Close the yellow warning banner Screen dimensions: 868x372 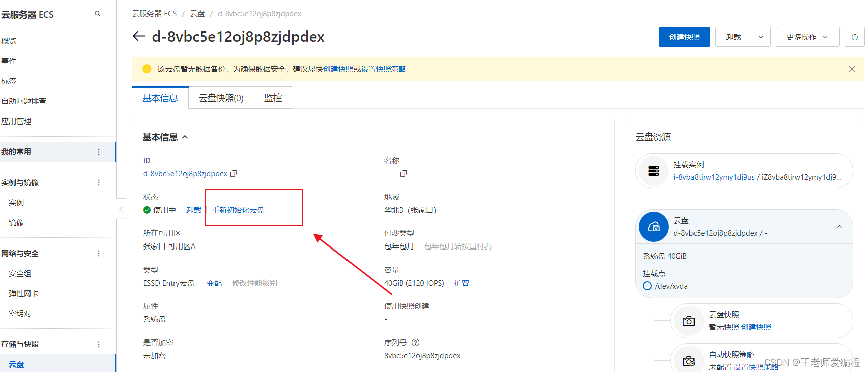852,69
